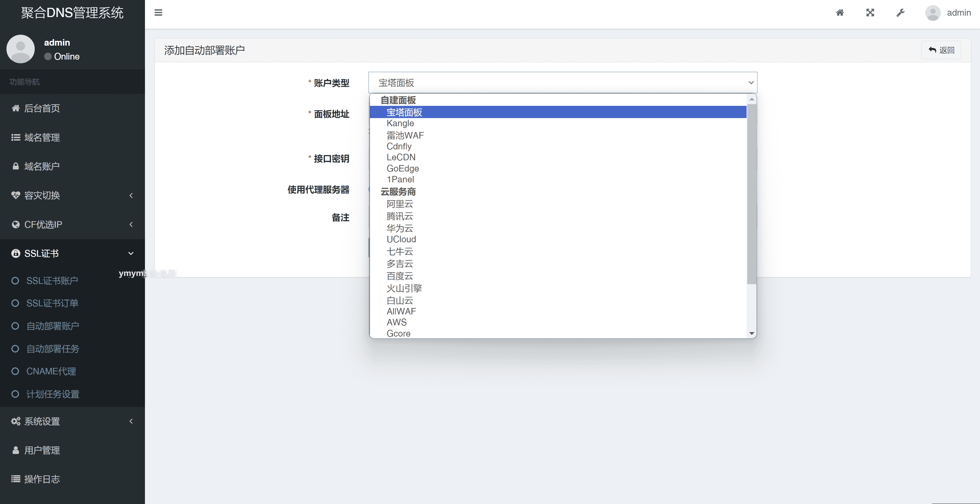Open 域名管理 in sidebar
980x504 pixels.
(72, 137)
